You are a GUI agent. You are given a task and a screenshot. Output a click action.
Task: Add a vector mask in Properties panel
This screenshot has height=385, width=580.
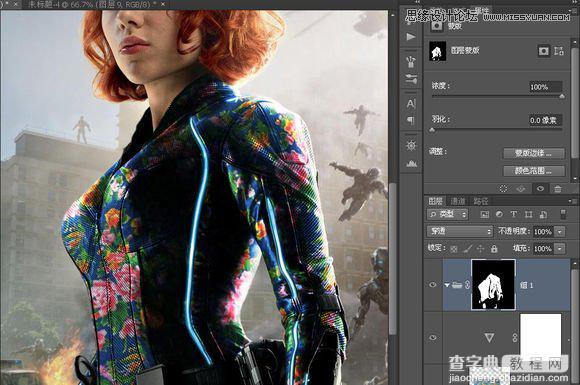coord(559,51)
